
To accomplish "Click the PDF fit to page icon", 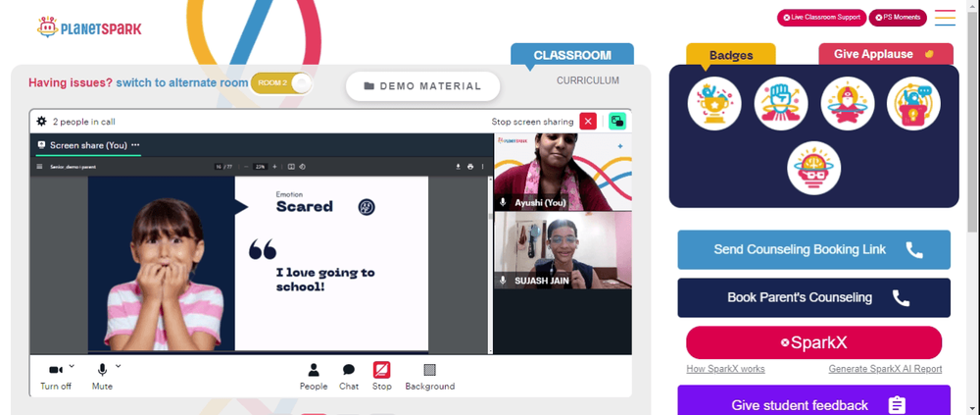I will (291, 167).
